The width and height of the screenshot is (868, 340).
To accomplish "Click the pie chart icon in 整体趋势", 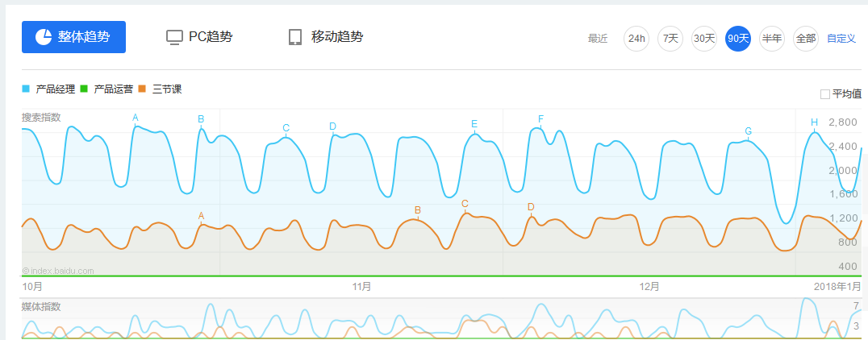I will click(x=44, y=37).
